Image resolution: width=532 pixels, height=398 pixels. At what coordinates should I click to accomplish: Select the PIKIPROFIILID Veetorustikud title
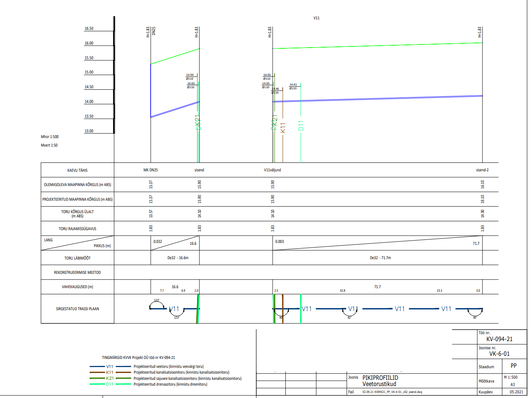click(380, 381)
